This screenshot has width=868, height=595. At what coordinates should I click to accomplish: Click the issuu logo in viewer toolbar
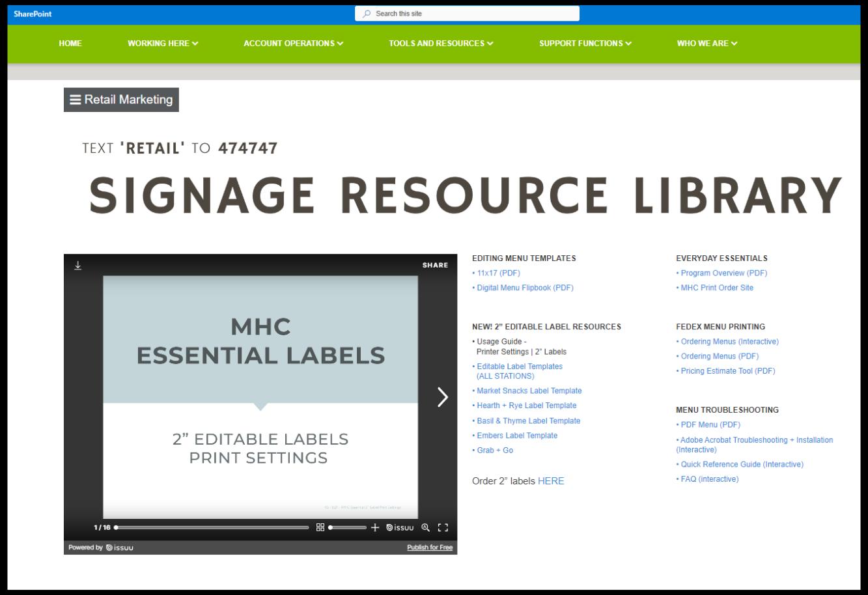click(400, 527)
